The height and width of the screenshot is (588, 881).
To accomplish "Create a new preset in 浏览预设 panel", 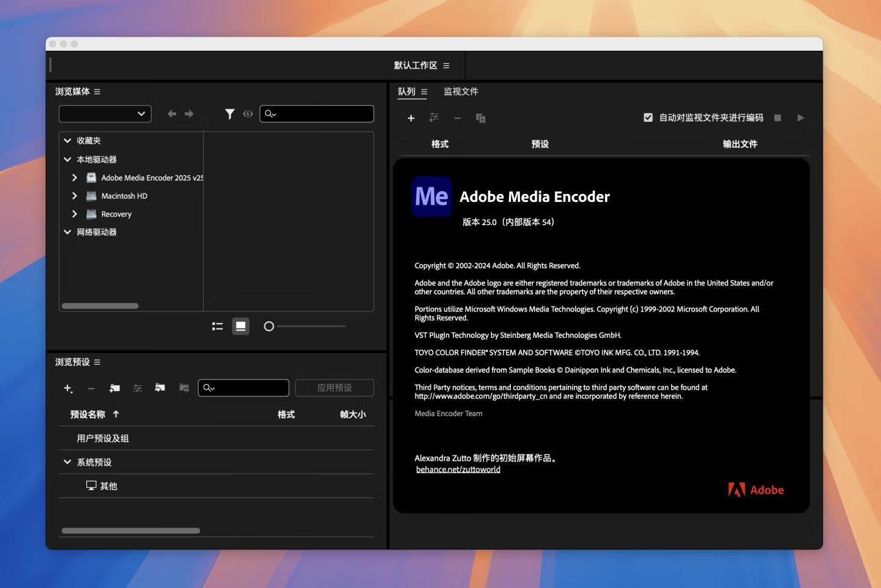I will pyautogui.click(x=67, y=388).
